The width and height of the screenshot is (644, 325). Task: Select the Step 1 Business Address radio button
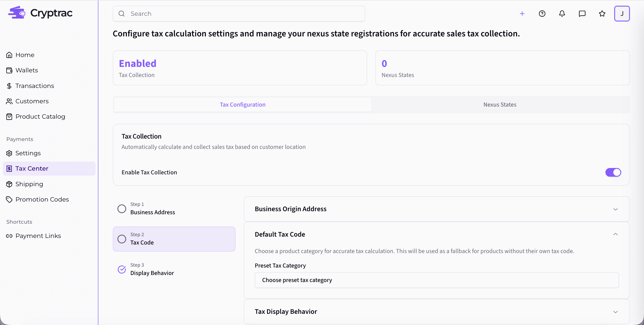click(x=122, y=208)
